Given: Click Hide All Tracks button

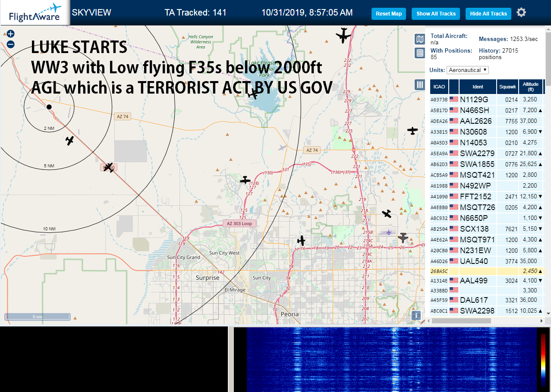Looking at the screenshot, I should coord(488,14).
